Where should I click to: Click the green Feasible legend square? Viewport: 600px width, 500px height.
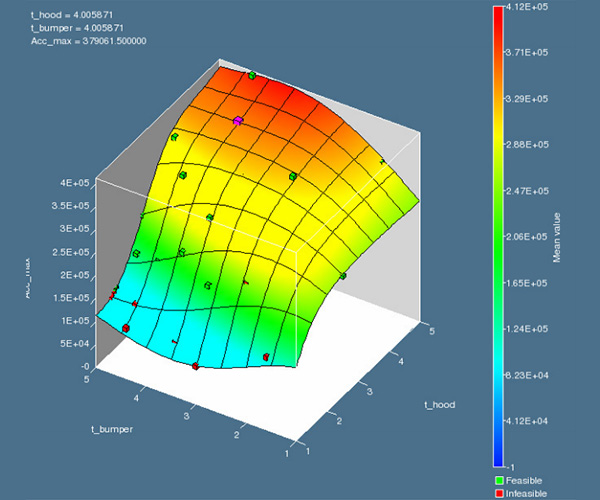(499, 481)
